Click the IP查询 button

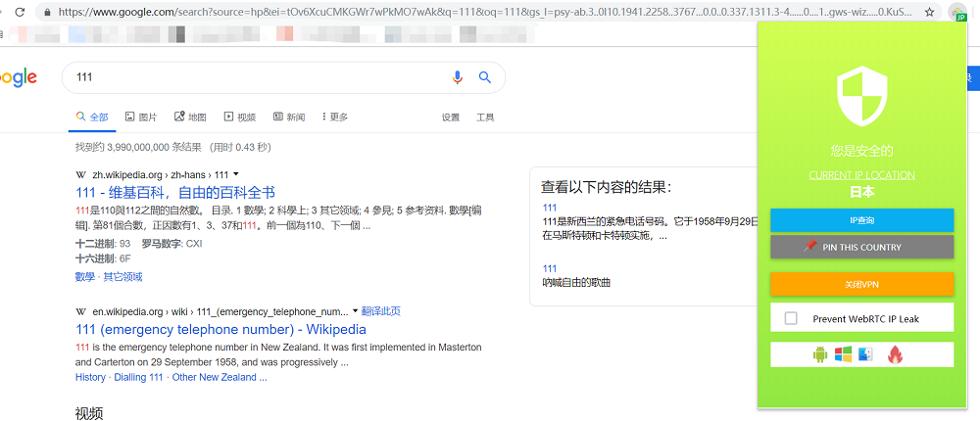pos(861,220)
